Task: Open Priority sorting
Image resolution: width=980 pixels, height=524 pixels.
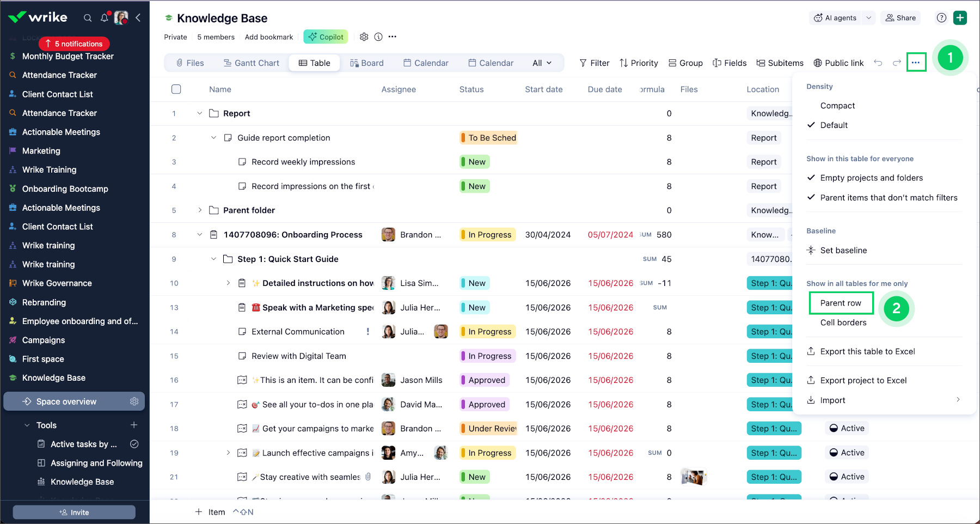Action: (639, 63)
